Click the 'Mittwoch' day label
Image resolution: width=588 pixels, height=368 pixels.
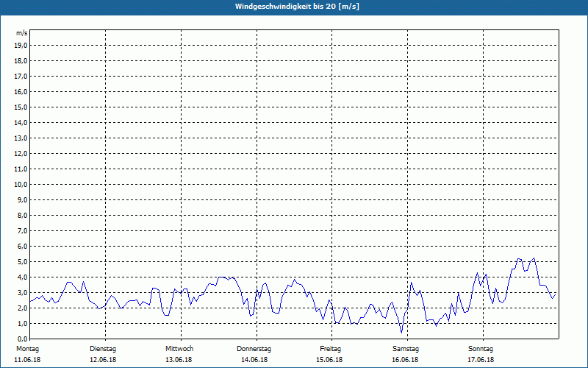coord(179,349)
